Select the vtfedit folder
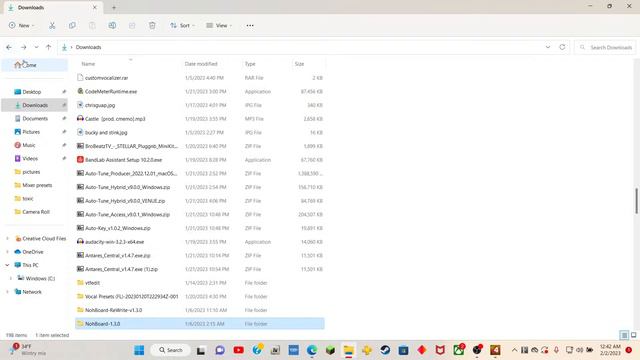This screenshot has height=360, width=640. click(x=200, y=282)
